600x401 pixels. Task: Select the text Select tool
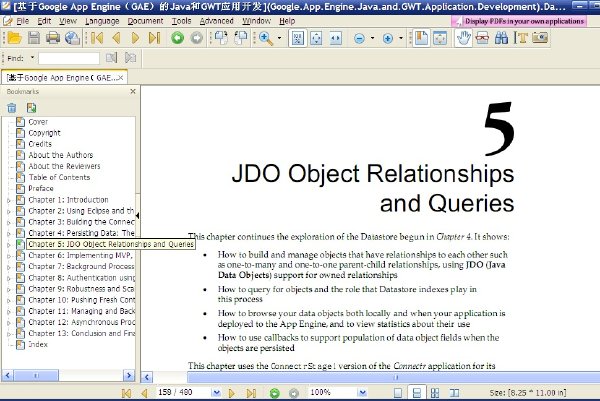(x=521, y=38)
